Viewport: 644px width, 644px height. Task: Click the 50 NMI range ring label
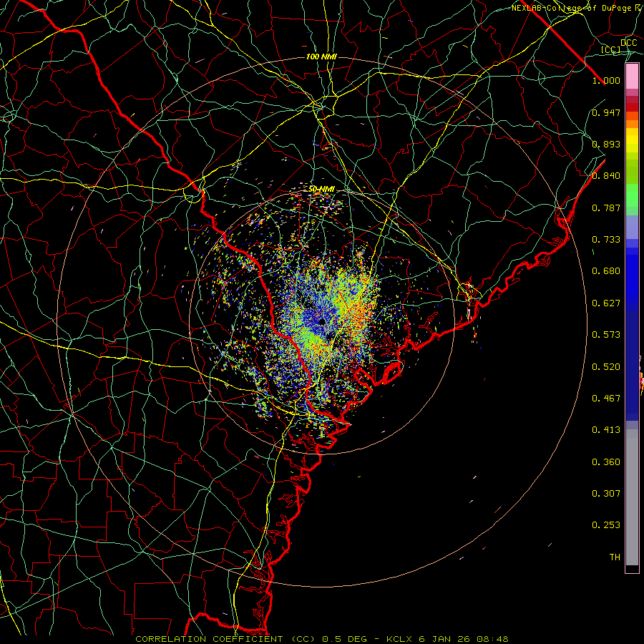click(x=321, y=189)
